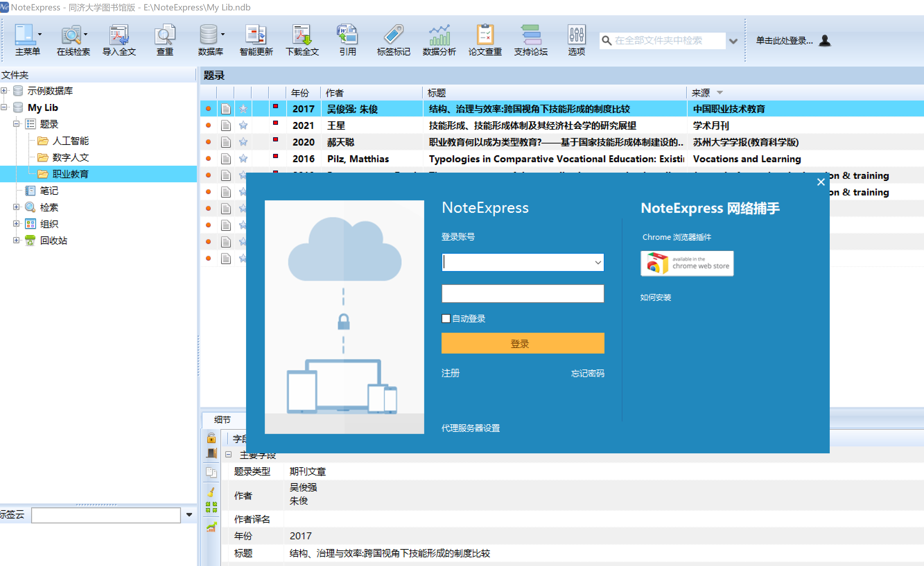Click the copy icon in the detail sidebar
This screenshot has width=924, height=566.
click(211, 472)
